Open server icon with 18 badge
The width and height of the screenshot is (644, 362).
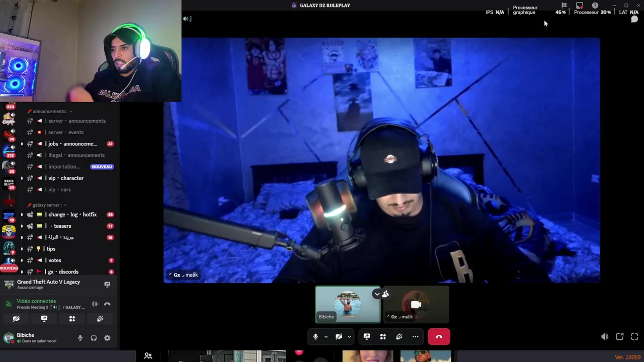tap(9, 216)
